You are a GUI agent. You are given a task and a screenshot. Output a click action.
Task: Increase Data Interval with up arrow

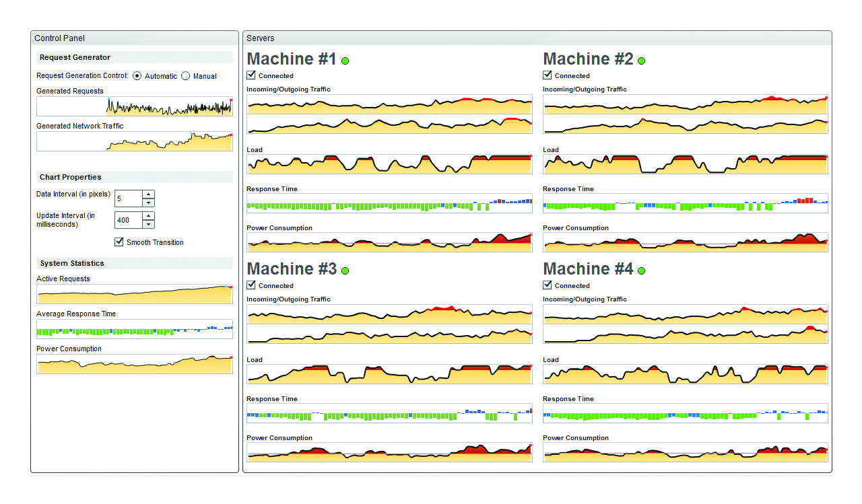tap(149, 194)
